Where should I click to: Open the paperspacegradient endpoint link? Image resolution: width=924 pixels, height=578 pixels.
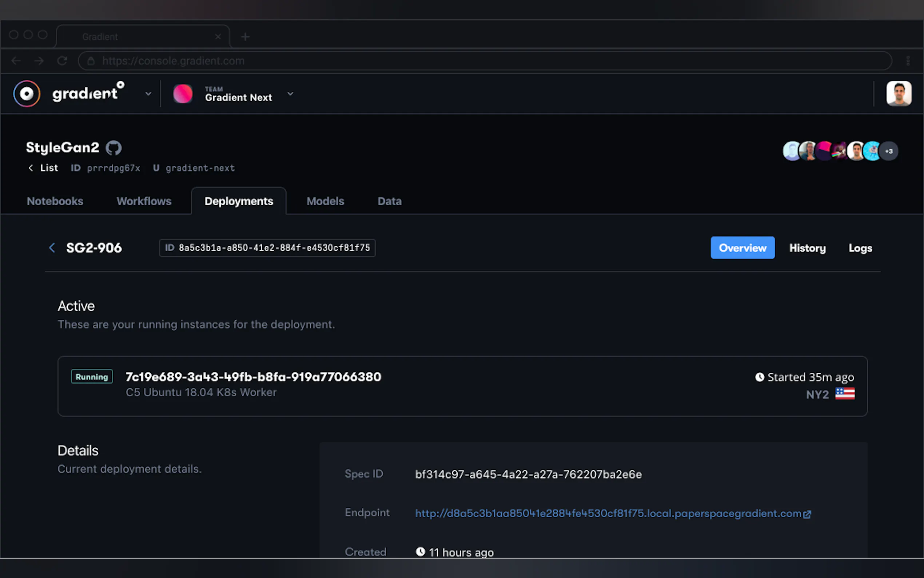pyautogui.click(x=608, y=514)
